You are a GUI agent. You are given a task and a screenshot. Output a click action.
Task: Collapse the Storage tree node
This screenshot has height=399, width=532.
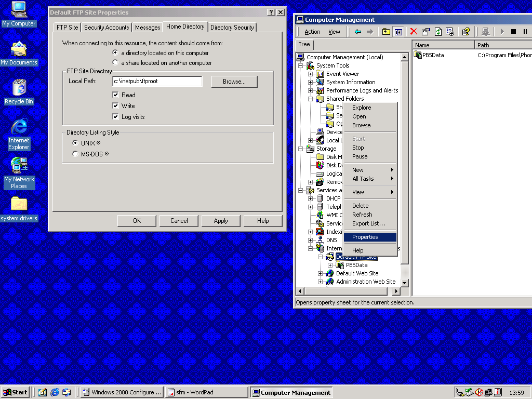point(301,149)
